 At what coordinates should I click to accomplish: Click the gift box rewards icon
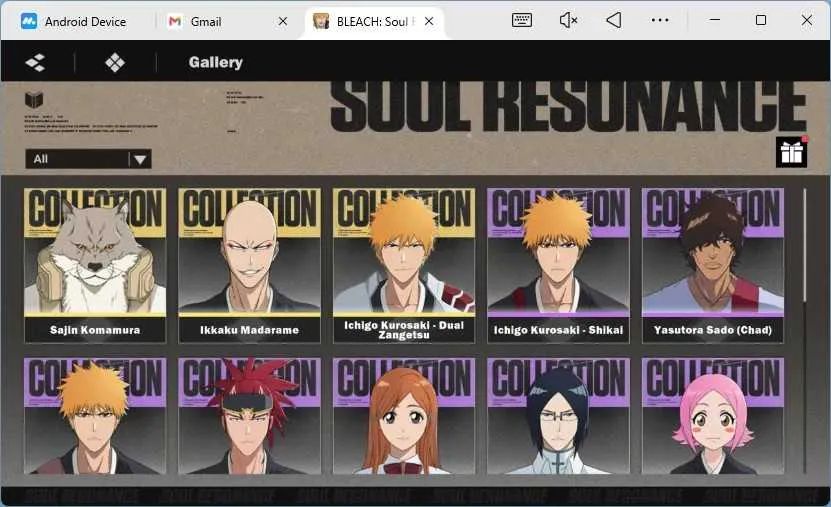[791, 152]
